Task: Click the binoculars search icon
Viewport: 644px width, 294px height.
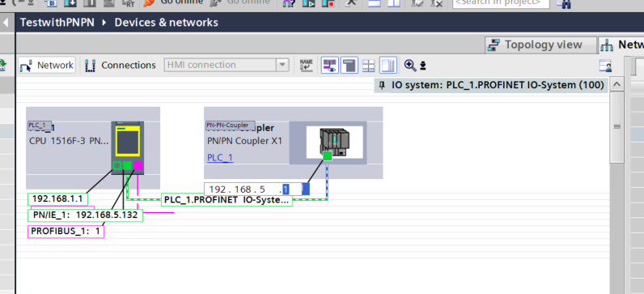Action: click(564, 3)
